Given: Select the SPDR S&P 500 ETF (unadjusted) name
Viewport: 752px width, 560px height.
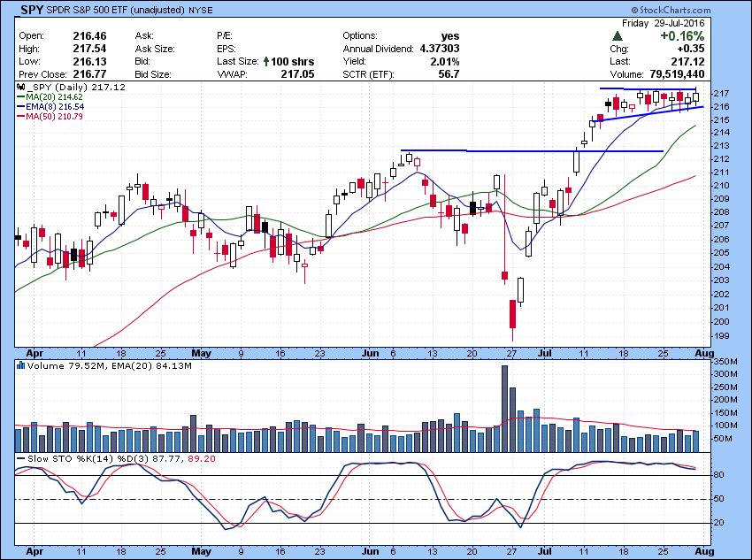Looking at the screenshot, I should (116, 10).
